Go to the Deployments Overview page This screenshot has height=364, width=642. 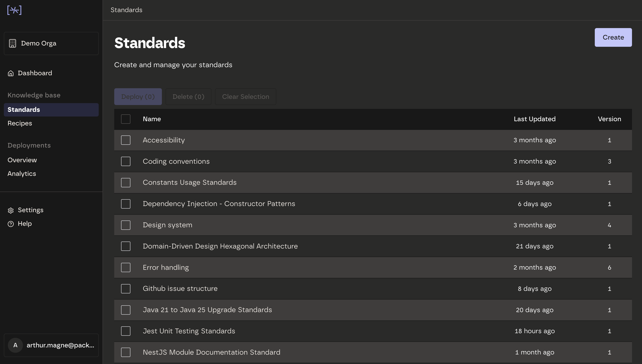[x=22, y=160]
